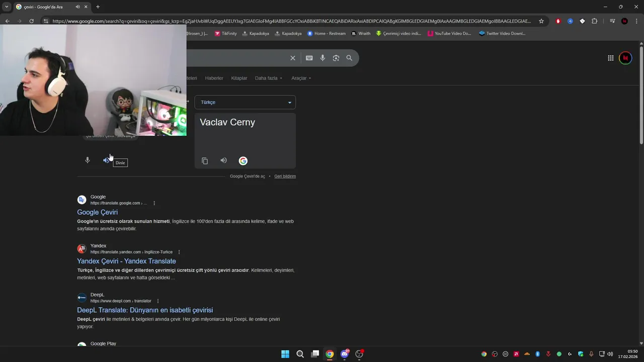Select the Kitaplar search tab
Image resolution: width=644 pixels, height=362 pixels.
coord(239,78)
